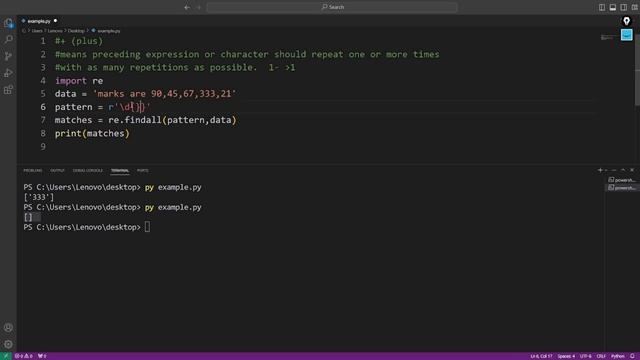Open the Run and Debug view
This screenshot has width=640, height=360.
coord(8,73)
